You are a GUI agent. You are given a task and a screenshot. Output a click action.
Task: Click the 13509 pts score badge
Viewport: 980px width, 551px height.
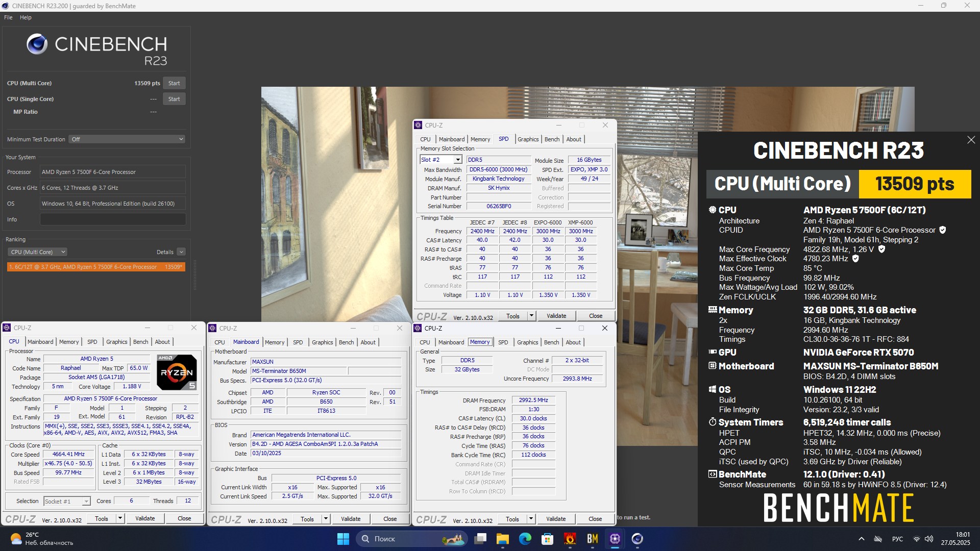[x=915, y=184]
